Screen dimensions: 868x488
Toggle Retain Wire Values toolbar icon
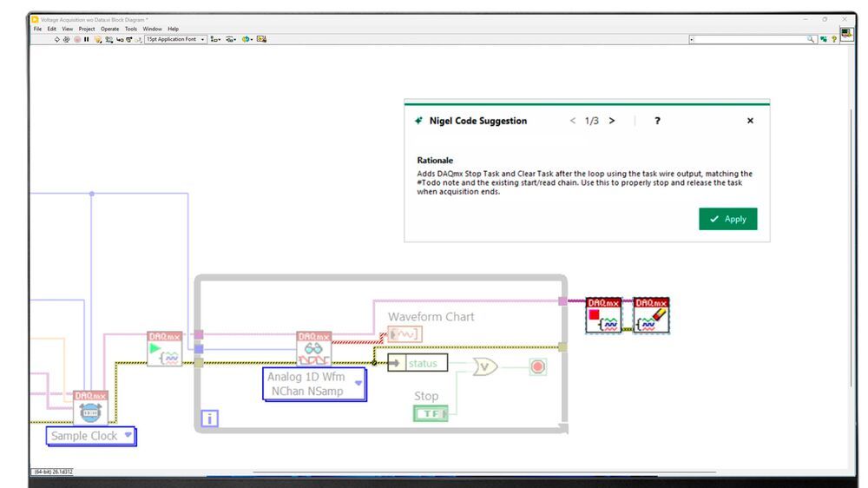coord(109,39)
